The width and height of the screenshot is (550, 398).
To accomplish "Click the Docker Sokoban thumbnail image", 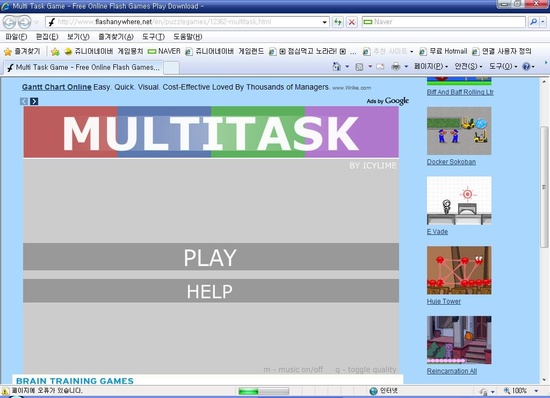I will (x=459, y=131).
